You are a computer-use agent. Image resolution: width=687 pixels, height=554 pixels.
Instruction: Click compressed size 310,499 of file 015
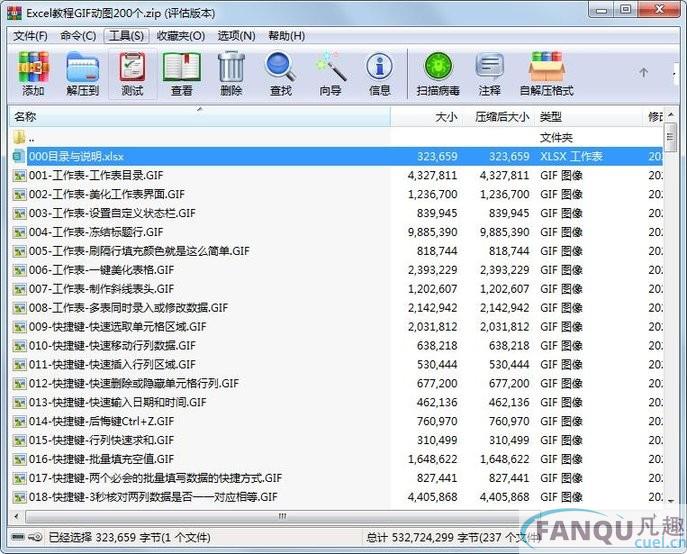point(509,440)
